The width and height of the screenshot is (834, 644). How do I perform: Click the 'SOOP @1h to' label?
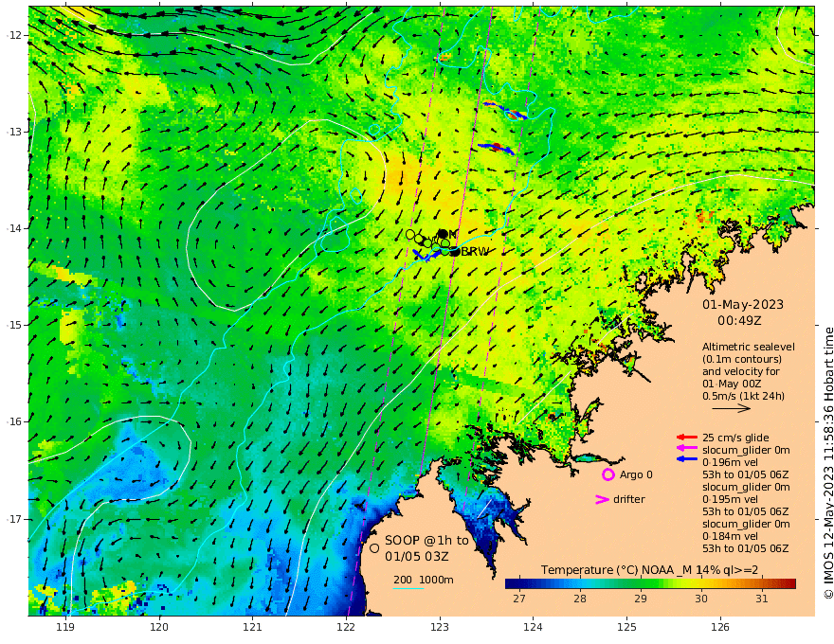[x=426, y=541]
